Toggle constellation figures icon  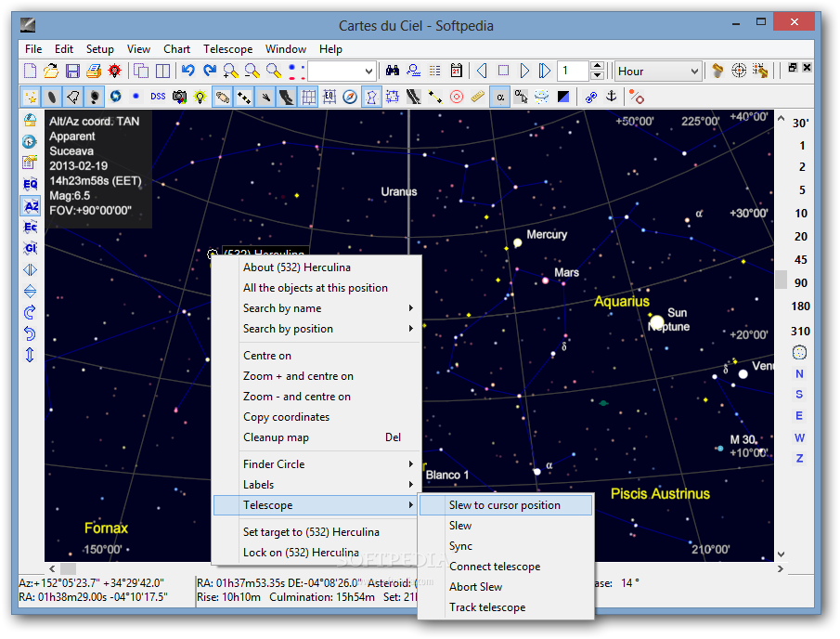pyautogui.click(x=372, y=97)
